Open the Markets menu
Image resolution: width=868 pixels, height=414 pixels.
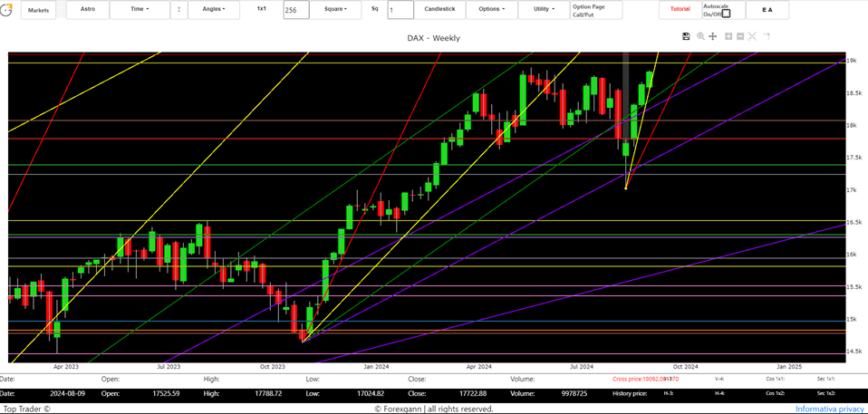pos(38,10)
